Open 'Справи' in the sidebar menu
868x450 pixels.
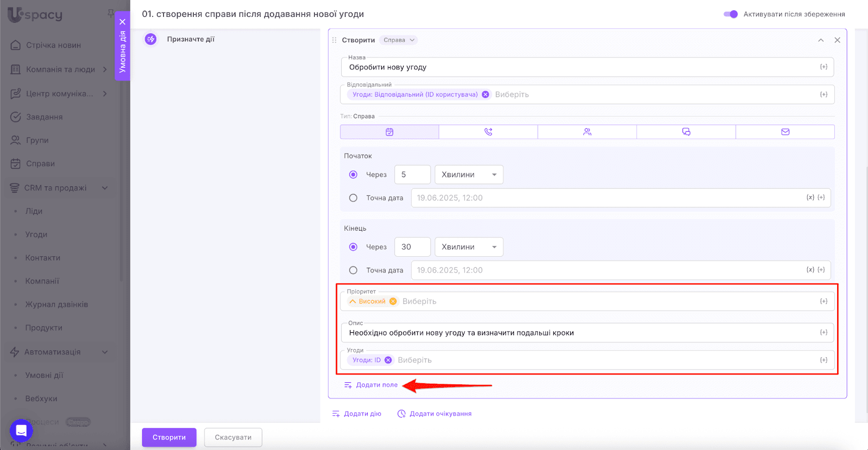40,163
